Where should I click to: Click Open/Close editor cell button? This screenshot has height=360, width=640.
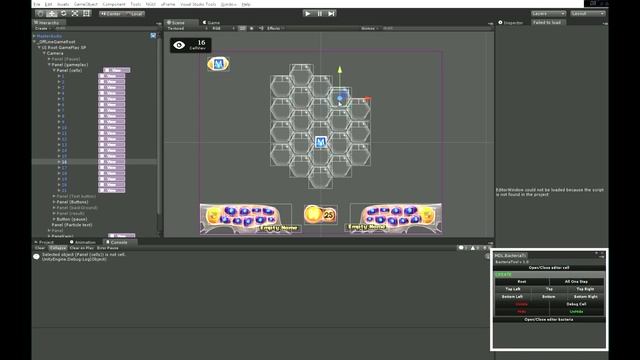549,268
